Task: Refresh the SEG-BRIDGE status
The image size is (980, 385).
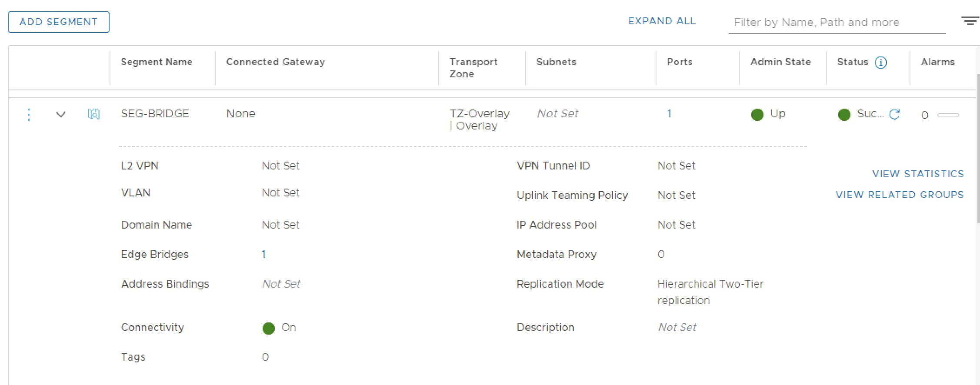Action: (894, 114)
